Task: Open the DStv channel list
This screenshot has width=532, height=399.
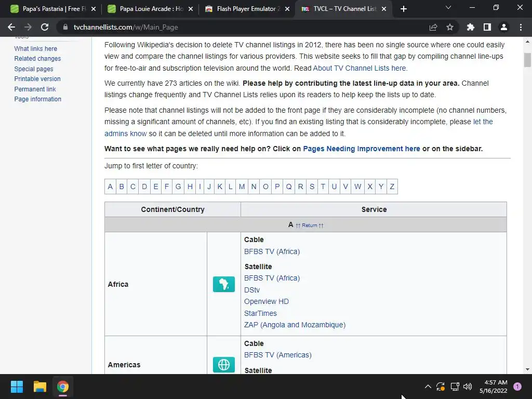Action: (x=252, y=290)
